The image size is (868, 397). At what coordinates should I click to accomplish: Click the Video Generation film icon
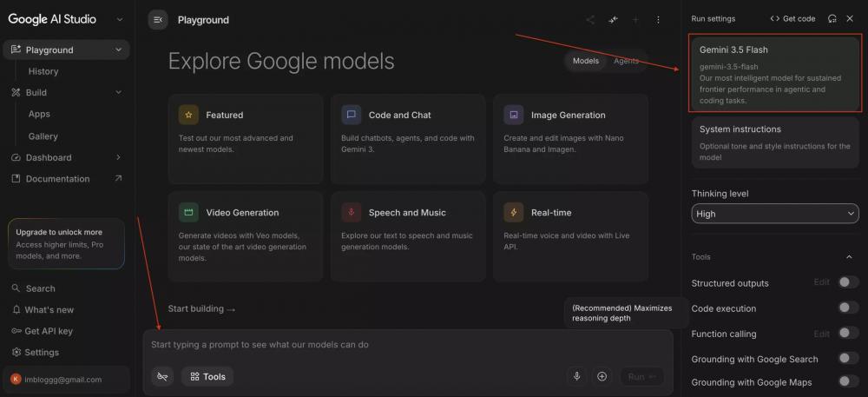(188, 213)
